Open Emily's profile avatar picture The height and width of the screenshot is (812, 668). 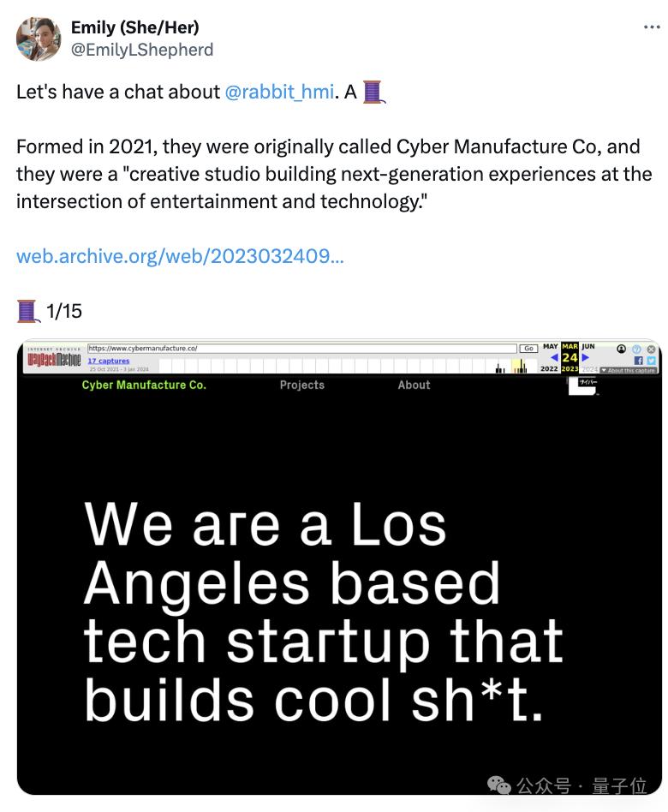click(39, 39)
